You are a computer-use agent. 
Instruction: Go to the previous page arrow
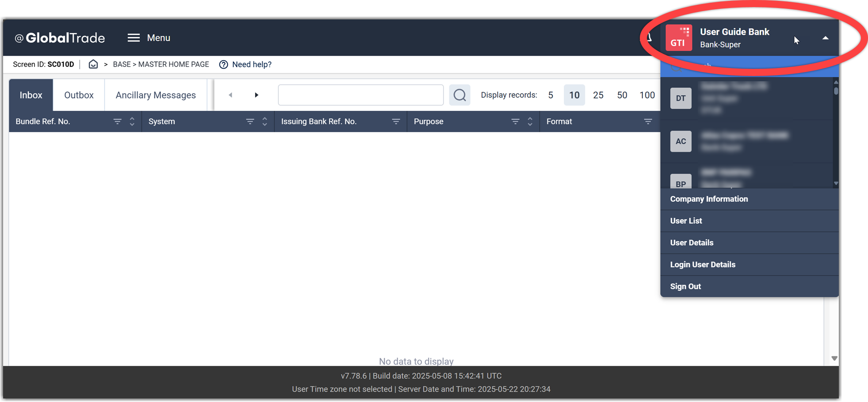[x=230, y=95]
